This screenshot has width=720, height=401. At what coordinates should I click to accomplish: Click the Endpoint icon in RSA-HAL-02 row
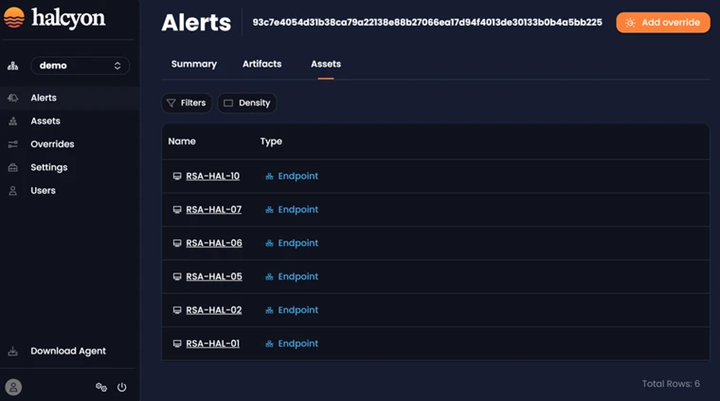coord(269,311)
